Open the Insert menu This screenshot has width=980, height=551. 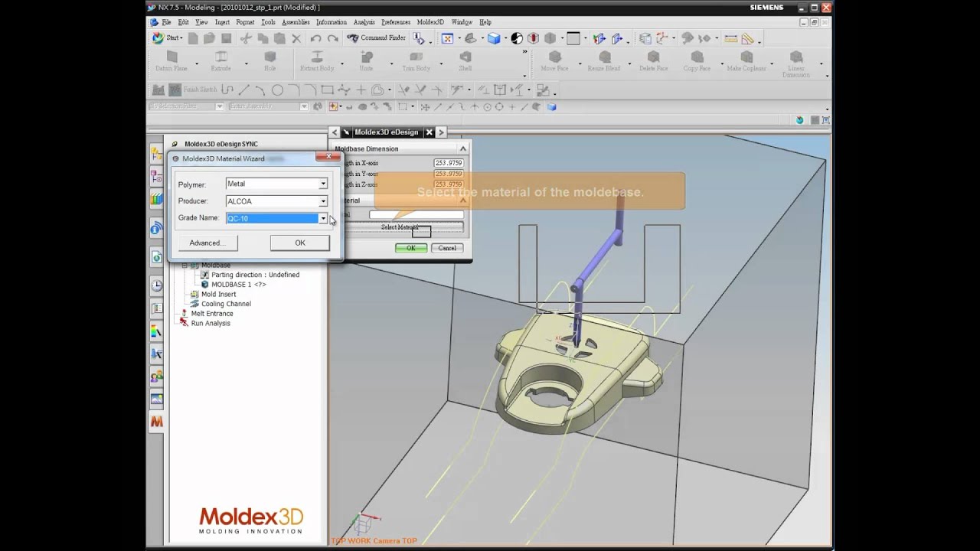coord(222,22)
